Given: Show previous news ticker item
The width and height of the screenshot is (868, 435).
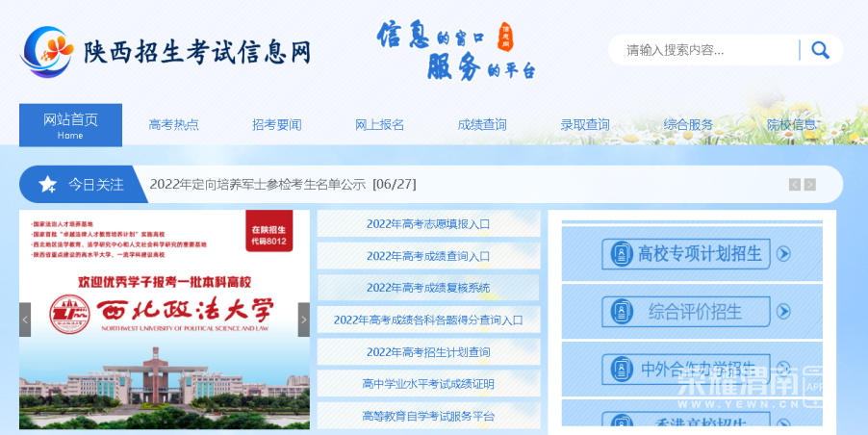Looking at the screenshot, I should (x=794, y=185).
